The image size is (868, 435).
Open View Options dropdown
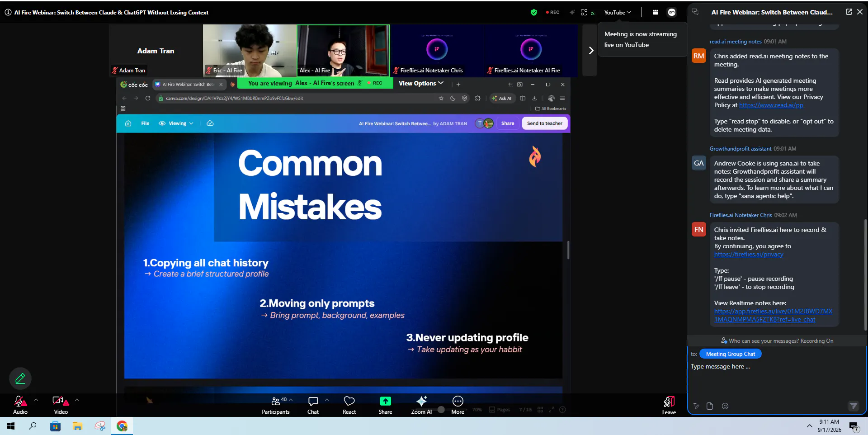tap(421, 83)
